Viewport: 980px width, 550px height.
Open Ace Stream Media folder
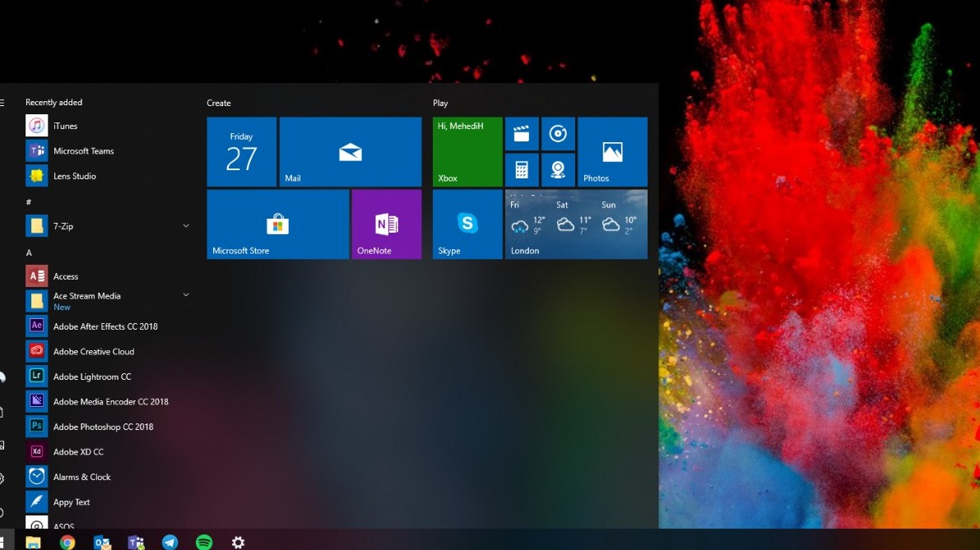point(108,301)
